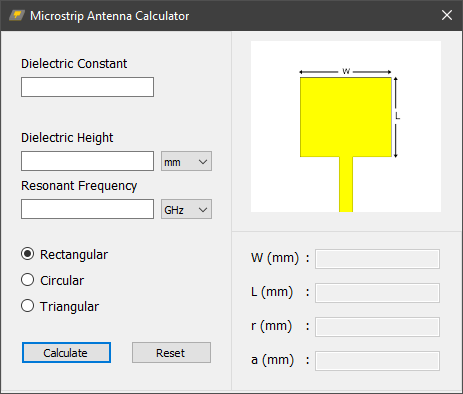Click the a (mm) output field
This screenshot has width=463, height=394.
377,361
